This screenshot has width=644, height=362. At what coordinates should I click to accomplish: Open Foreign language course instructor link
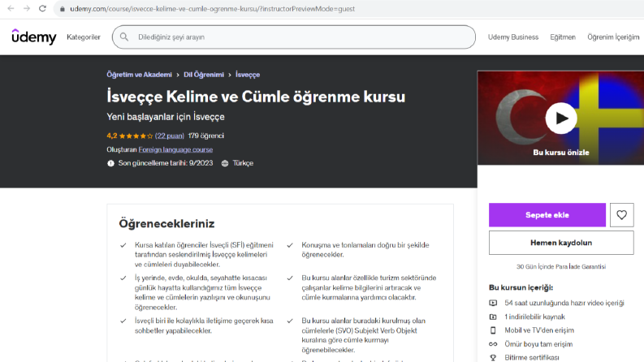(175, 149)
